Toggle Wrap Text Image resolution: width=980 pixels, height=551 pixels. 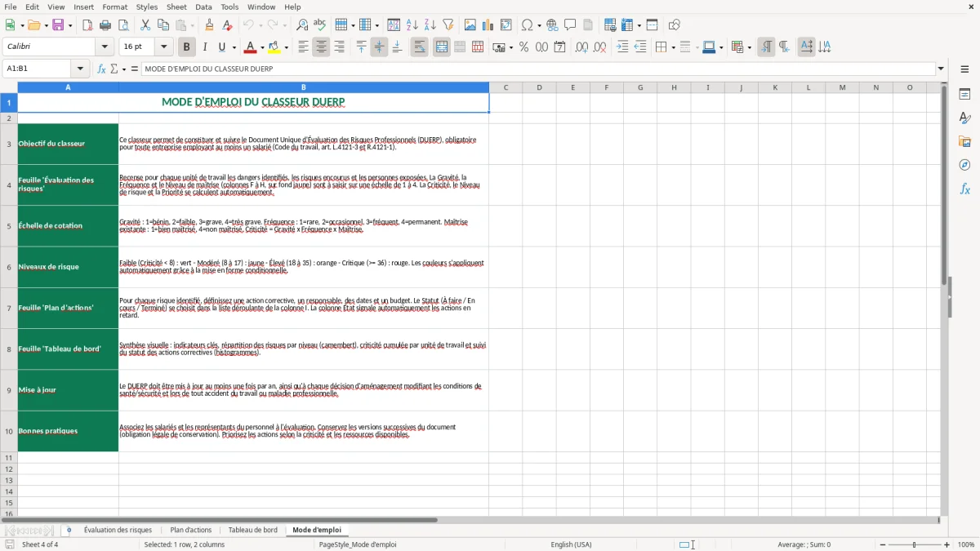[x=420, y=47]
